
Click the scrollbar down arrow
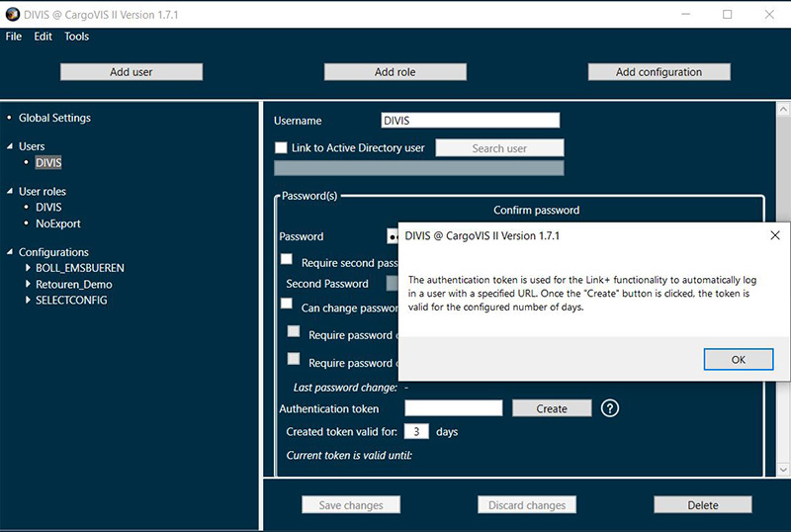(783, 470)
